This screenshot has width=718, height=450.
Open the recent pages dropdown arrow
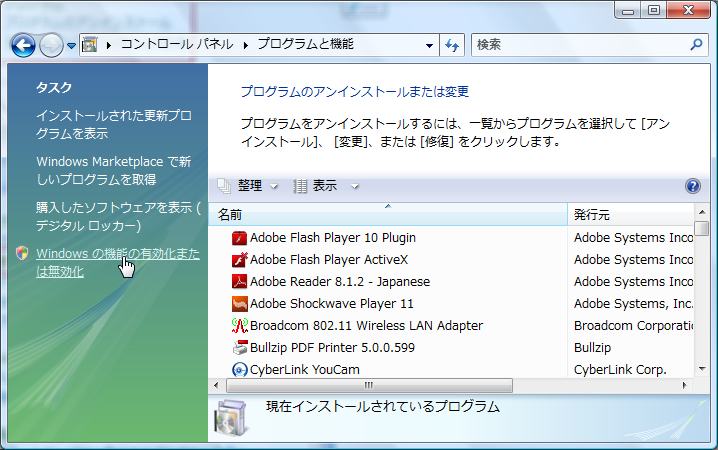(71, 46)
